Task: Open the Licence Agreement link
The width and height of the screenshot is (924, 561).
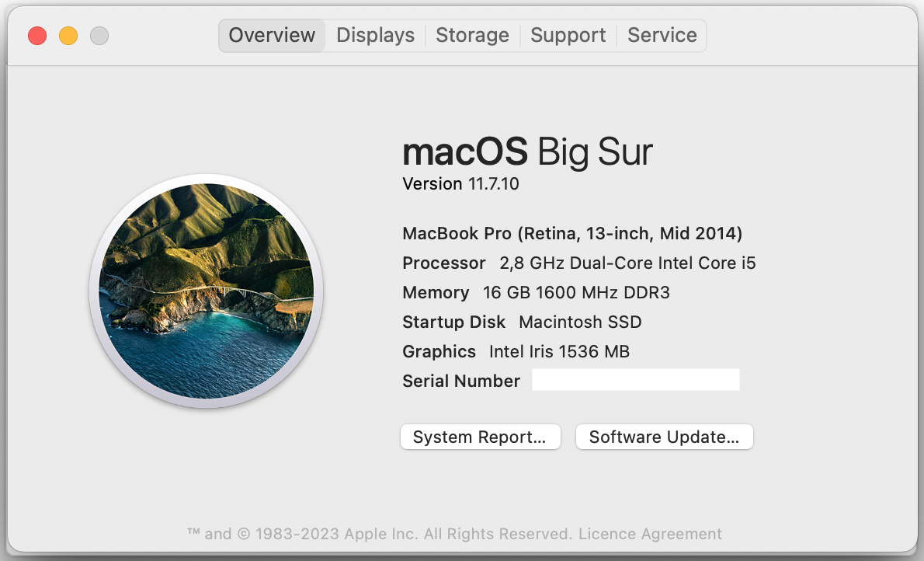Action: tap(650, 534)
